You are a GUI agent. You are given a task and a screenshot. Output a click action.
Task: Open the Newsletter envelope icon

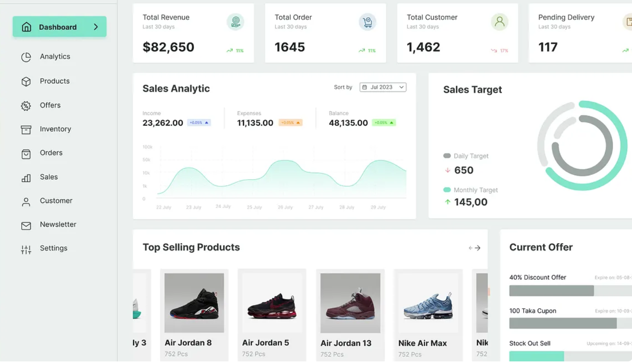[x=26, y=224]
